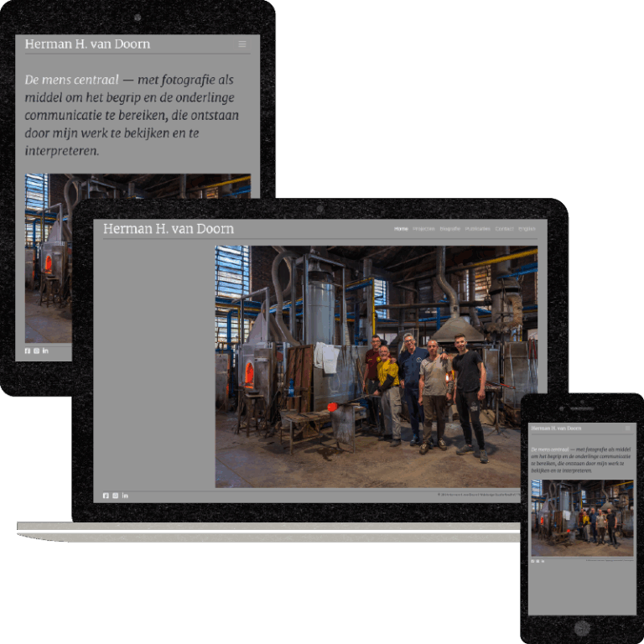
Task: Open the hamburger menu on the phone
Action: [x=627, y=428]
